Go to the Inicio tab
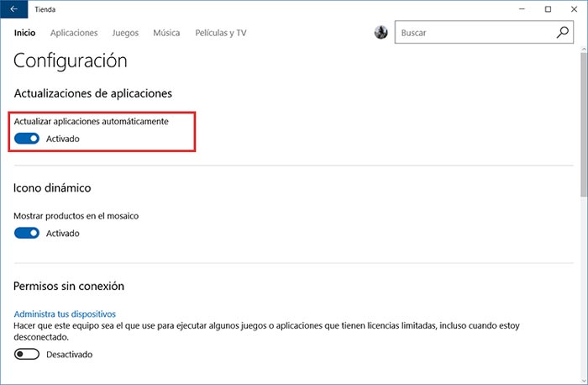Screen dimensions: 588x385 25,33
